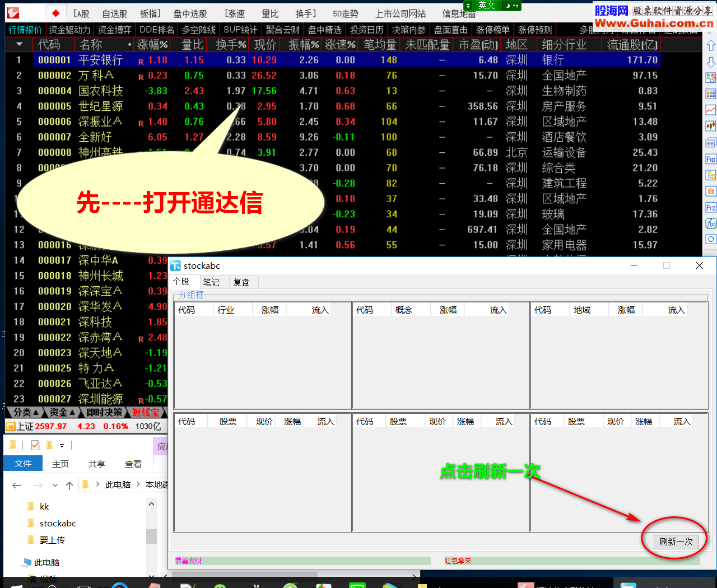Open 50走势 in top toolbar
The height and width of the screenshot is (588, 717).
(x=346, y=13)
